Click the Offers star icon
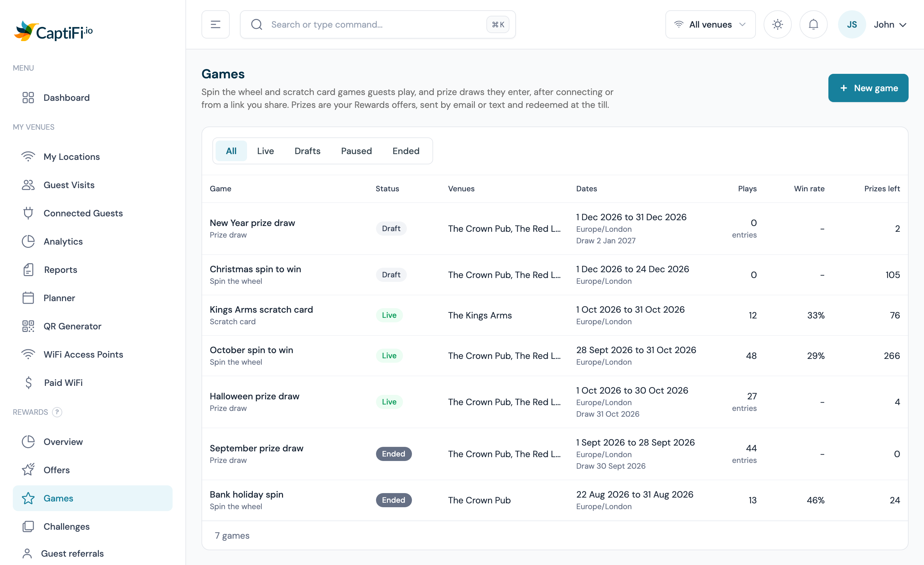924x565 pixels. coord(28,470)
